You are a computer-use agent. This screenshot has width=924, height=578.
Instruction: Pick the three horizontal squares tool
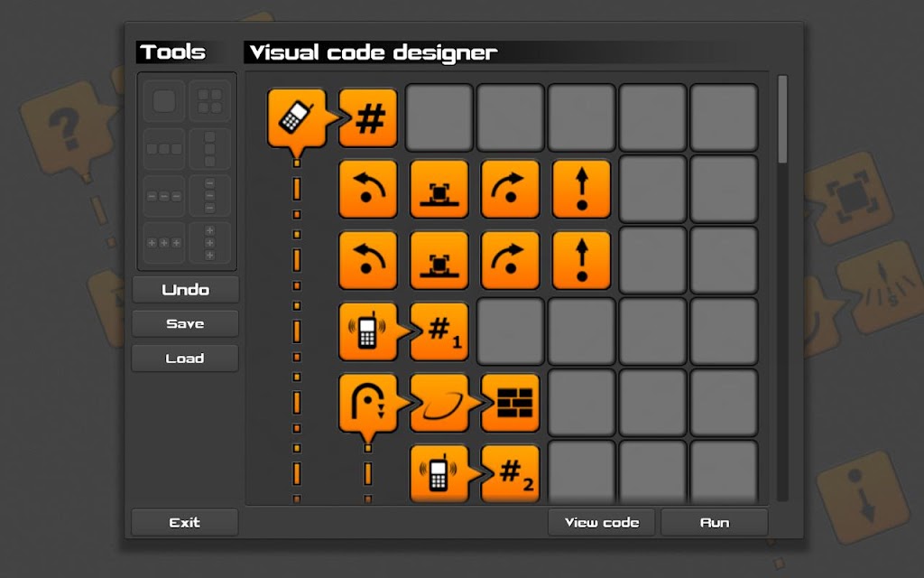point(164,149)
